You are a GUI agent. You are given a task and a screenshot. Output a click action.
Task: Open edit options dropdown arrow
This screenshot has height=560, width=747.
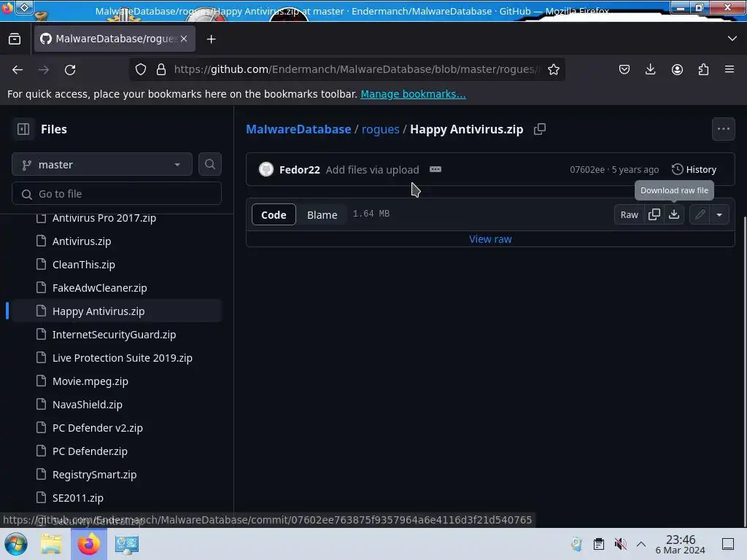tap(719, 214)
